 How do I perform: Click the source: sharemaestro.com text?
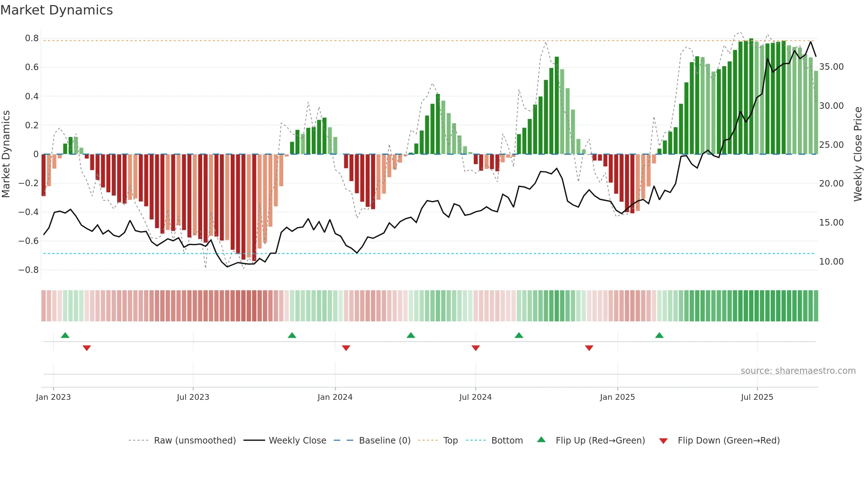point(798,371)
